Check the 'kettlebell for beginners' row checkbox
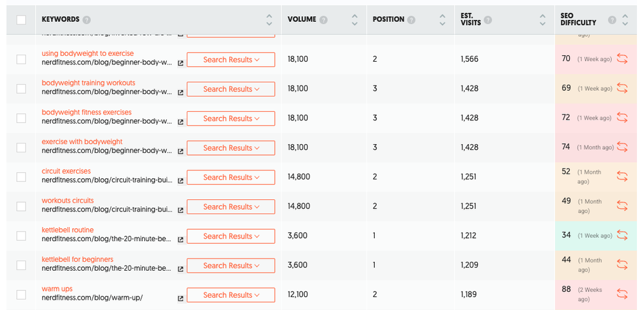 tap(21, 266)
